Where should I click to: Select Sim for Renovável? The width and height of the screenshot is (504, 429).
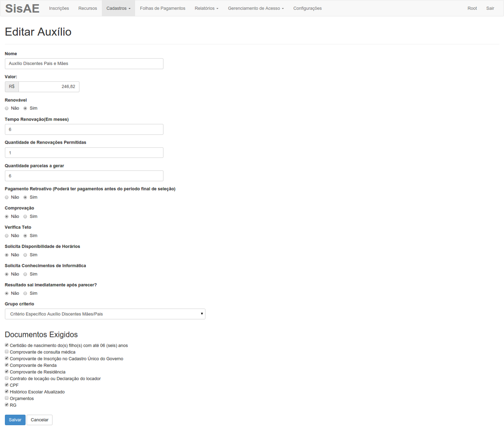[25, 108]
